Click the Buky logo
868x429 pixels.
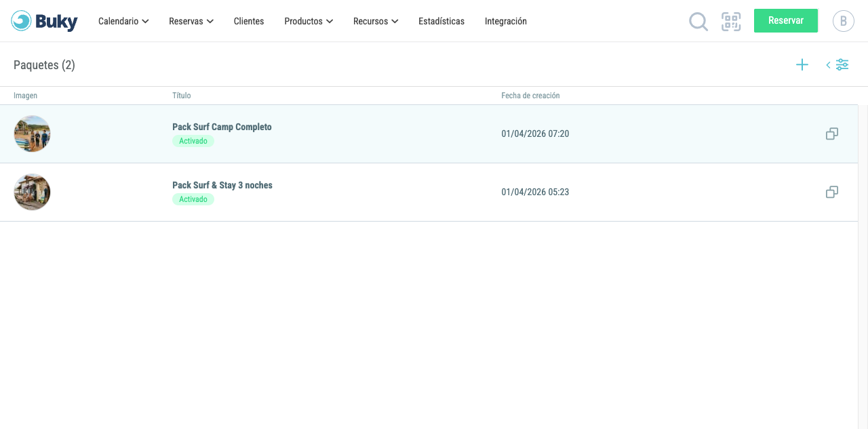45,21
